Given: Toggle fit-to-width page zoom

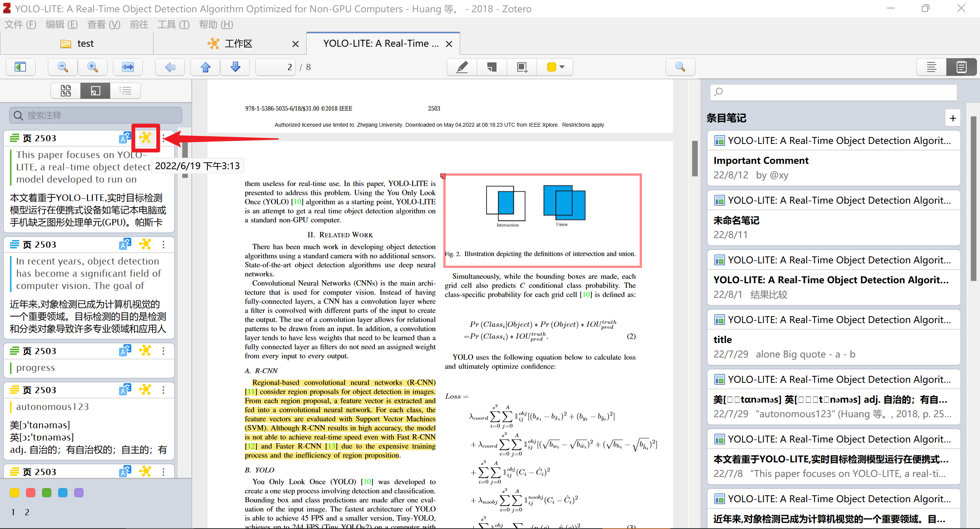Looking at the screenshot, I should coord(128,67).
